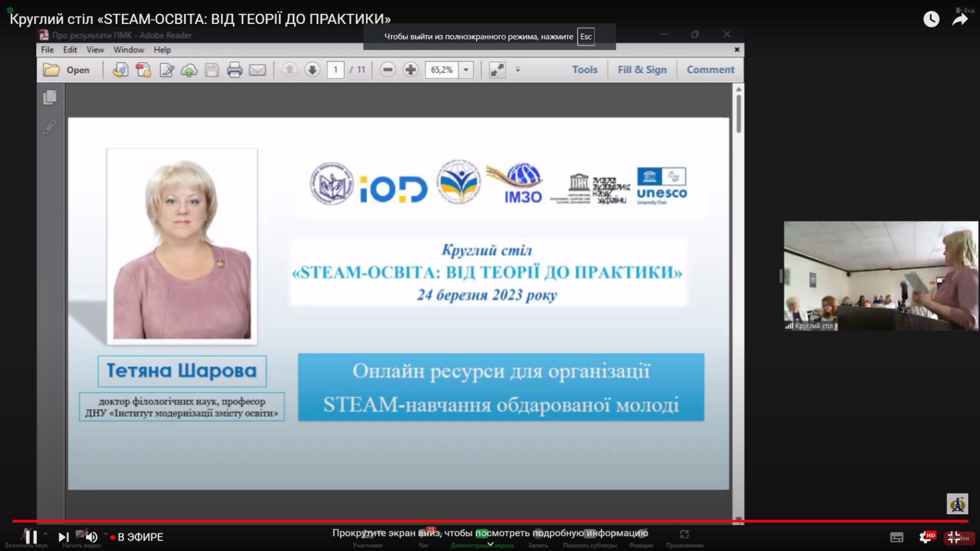Click the channel logo watermark icon
Screen dimensions: 980x551
pos(957,504)
